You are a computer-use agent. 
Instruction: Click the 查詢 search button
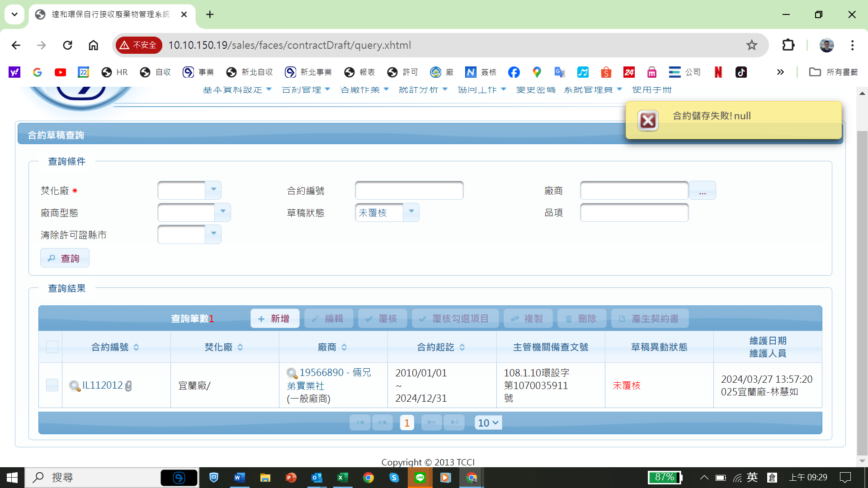(x=65, y=258)
